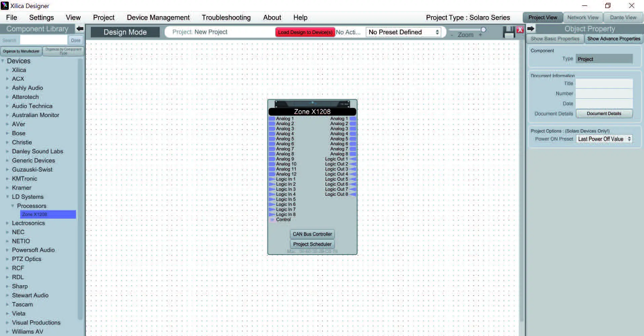Image resolution: width=644 pixels, height=336 pixels.
Task: Click the zoom out minus icon
Action: pyautogui.click(x=451, y=35)
